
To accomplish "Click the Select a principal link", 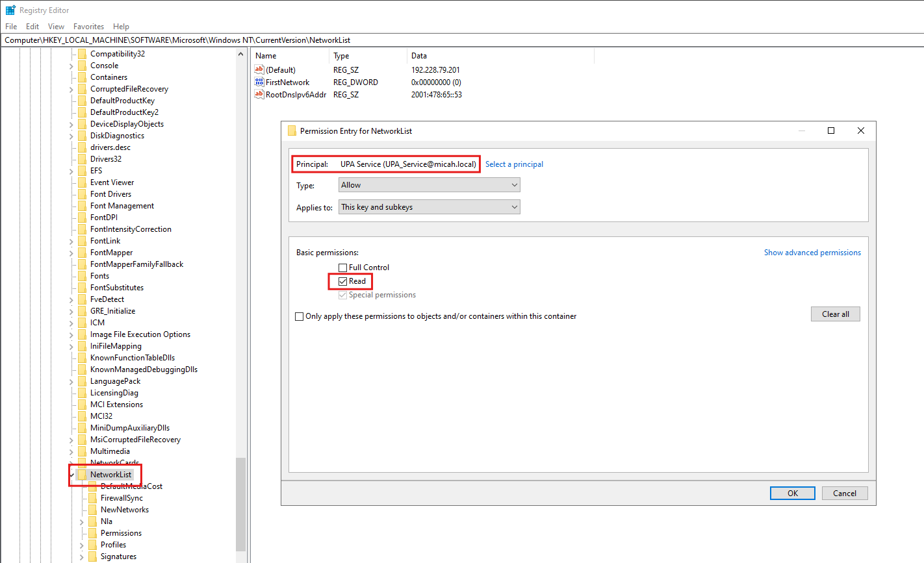I will 514,164.
